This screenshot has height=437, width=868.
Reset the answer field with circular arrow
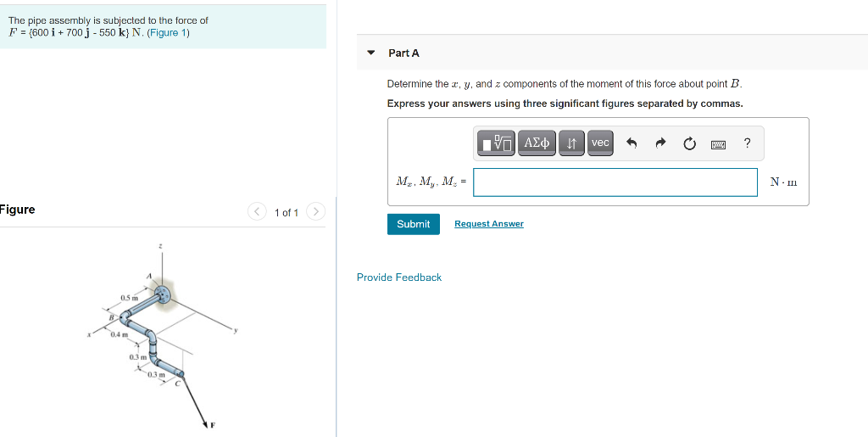688,144
